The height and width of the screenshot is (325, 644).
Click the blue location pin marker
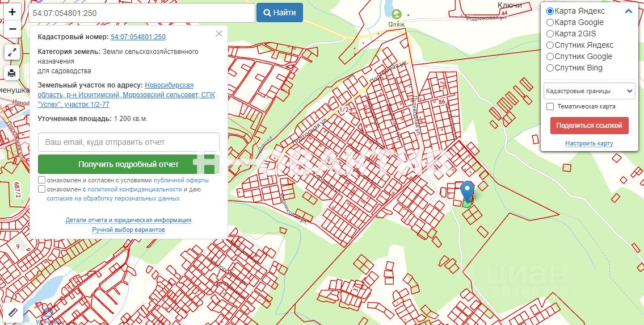[x=467, y=191]
